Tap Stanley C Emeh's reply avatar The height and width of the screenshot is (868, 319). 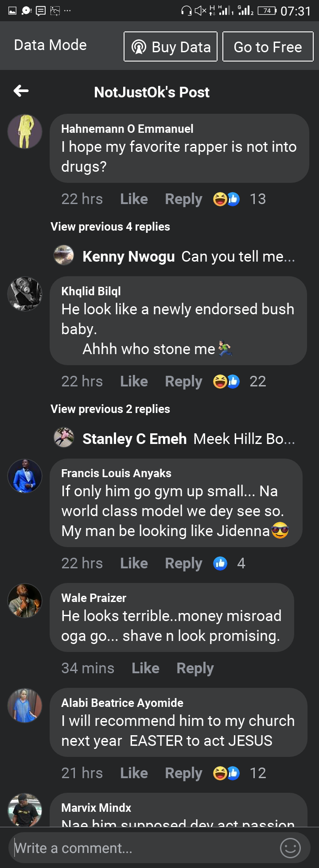pyautogui.click(x=64, y=438)
